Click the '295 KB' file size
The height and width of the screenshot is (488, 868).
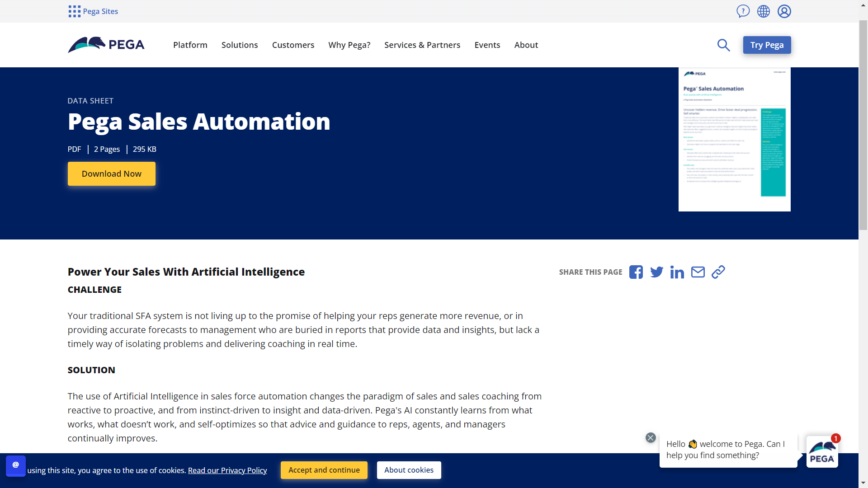(145, 149)
